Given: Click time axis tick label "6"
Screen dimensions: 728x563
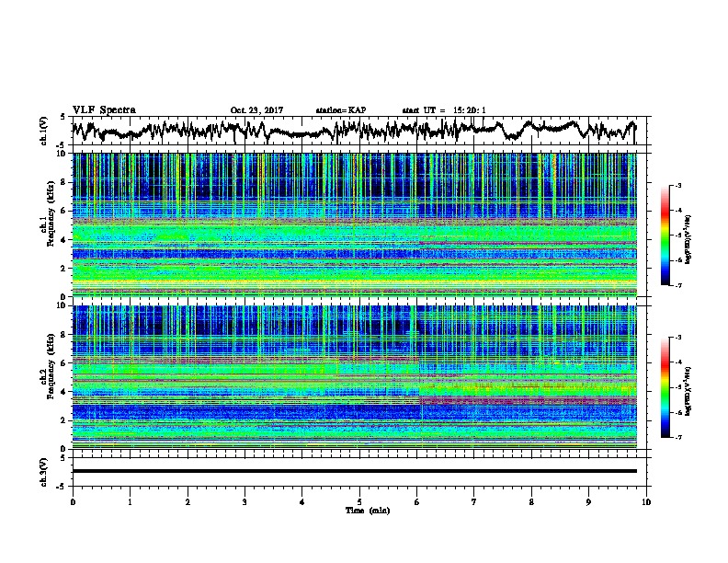Looking at the screenshot, I should coord(416,502).
